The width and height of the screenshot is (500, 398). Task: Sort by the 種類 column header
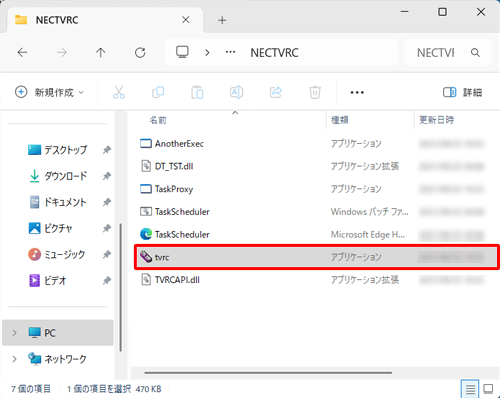(x=340, y=120)
